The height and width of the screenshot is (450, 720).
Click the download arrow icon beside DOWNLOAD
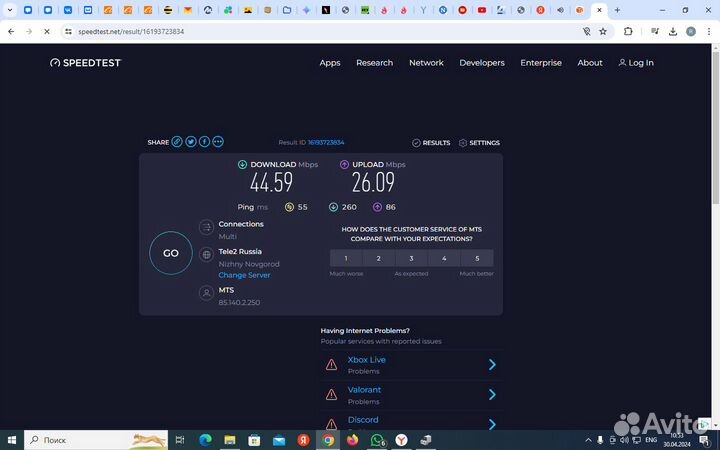tap(242, 164)
